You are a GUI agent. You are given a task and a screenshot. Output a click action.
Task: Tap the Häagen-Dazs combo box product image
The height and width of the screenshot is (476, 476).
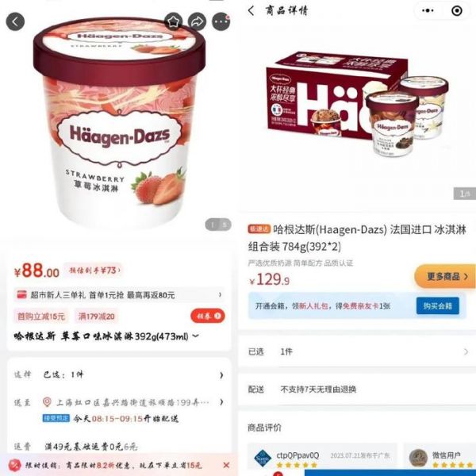click(357, 105)
